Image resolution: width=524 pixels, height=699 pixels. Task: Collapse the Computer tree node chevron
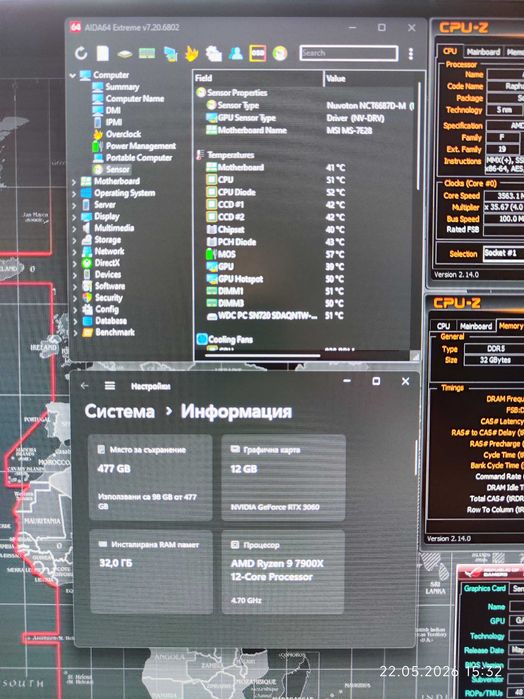[x=73, y=76]
